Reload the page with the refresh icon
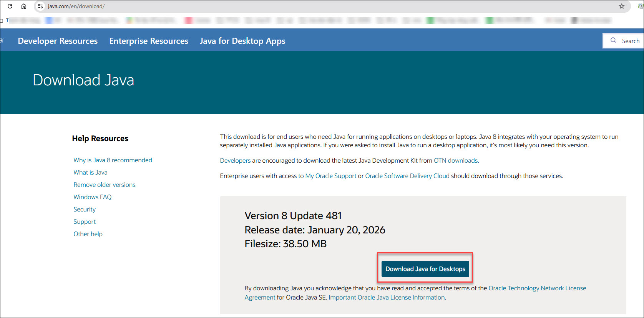This screenshot has height=318, width=644. pyautogui.click(x=10, y=6)
